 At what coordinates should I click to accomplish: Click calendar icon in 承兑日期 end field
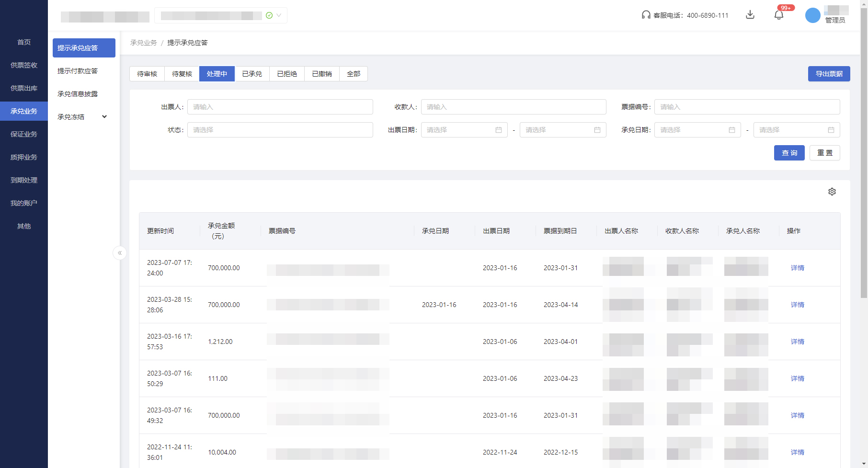831,130
